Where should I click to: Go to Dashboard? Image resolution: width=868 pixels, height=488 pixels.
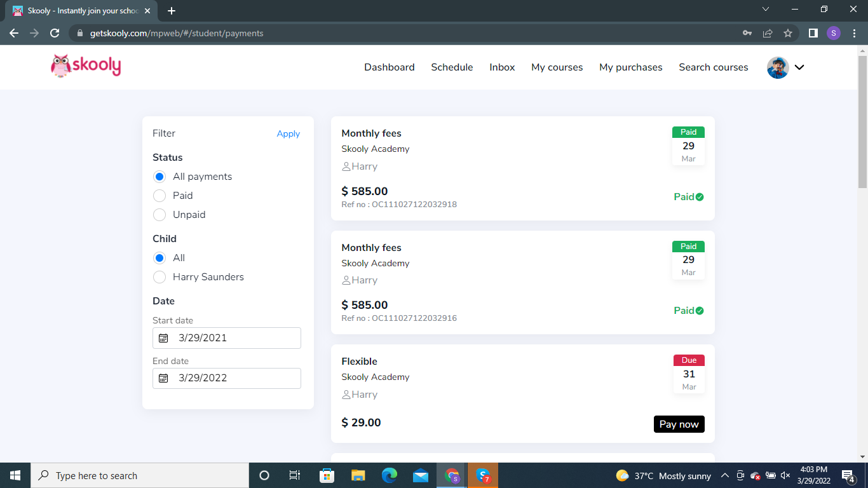389,67
